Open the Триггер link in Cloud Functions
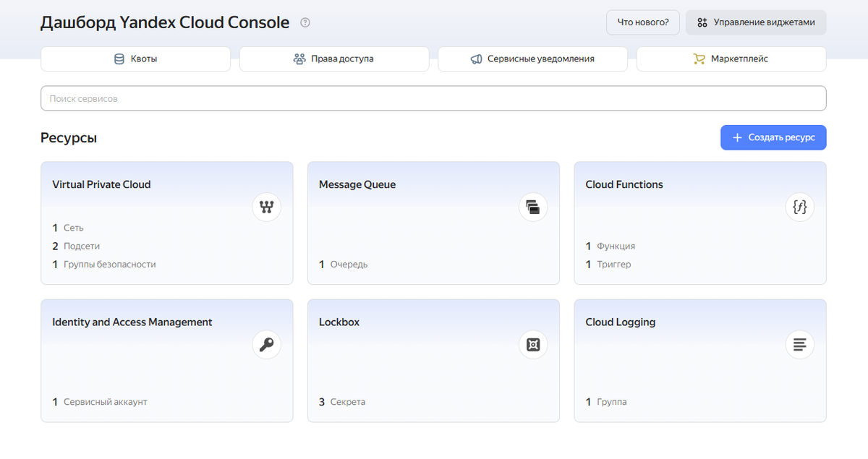The image size is (868, 459). pos(613,265)
